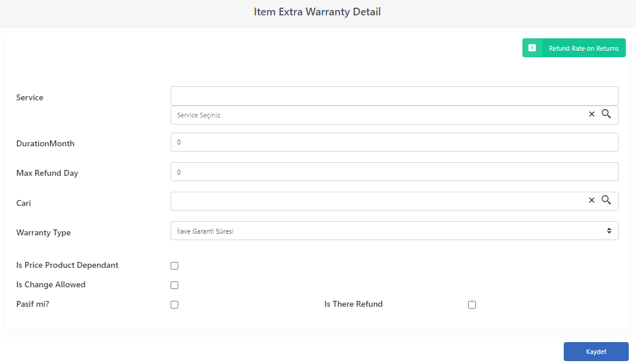
Task: Click the Is Change Allowed label text
Action: [51, 284]
